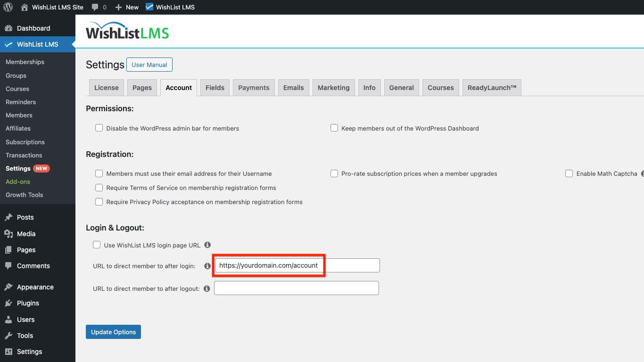The width and height of the screenshot is (644, 362).
Task: Enable Math Captcha checkbox
Action: (x=569, y=173)
